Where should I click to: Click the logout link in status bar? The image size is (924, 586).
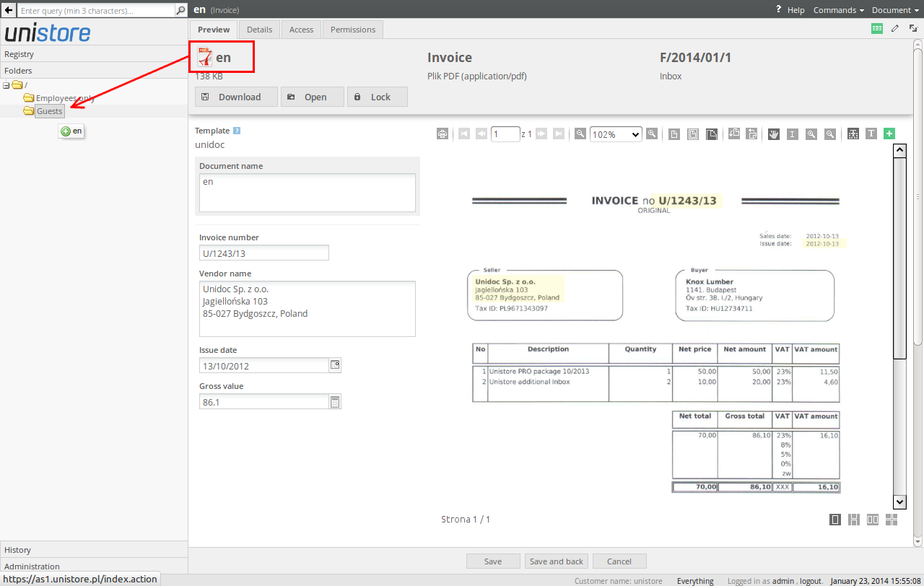tap(811, 581)
